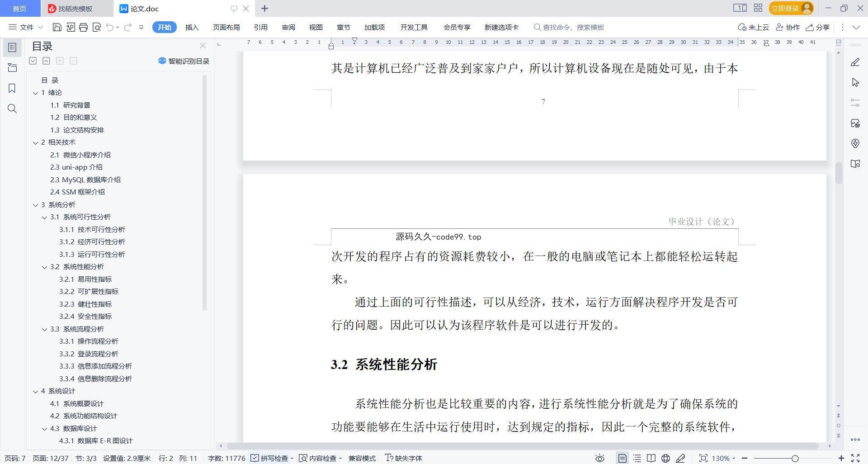868x464 pixels.
Task: Switch to web layout view icon
Action: pyautogui.click(x=665, y=458)
